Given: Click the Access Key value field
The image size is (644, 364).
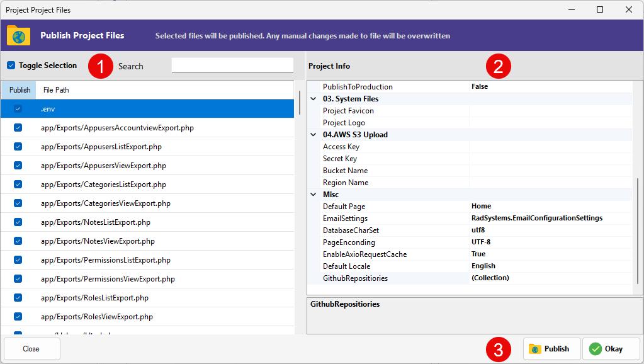Looking at the screenshot, I should click(x=551, y=147).
